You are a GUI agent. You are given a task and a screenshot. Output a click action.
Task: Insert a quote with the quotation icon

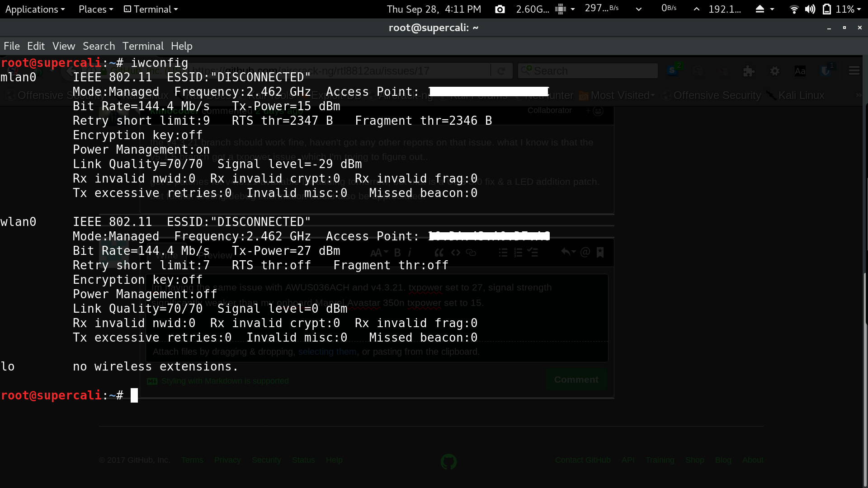point(439,253)
